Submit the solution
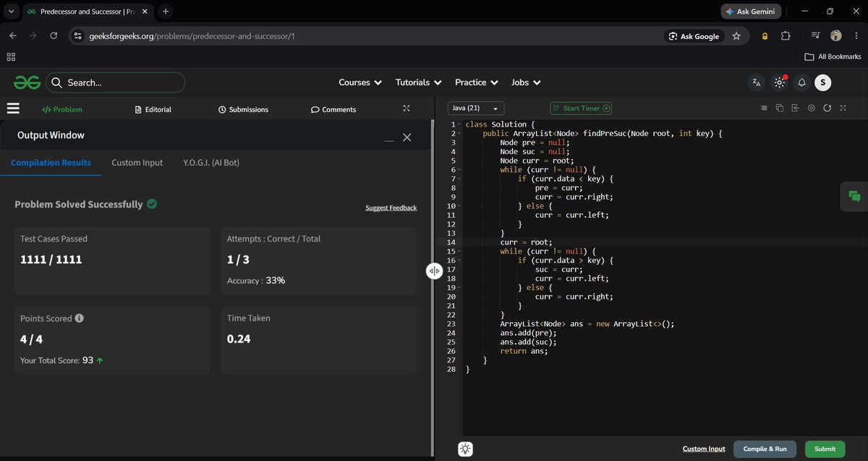Viewport: 868px width, 461px height. (x=825, y=449)
